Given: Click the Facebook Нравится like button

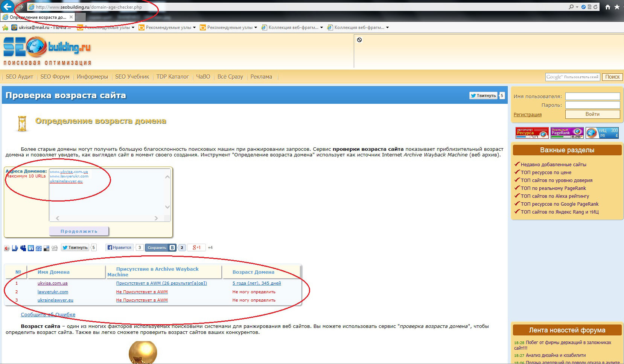Looking at the screenshot, I should pos(119,247).
